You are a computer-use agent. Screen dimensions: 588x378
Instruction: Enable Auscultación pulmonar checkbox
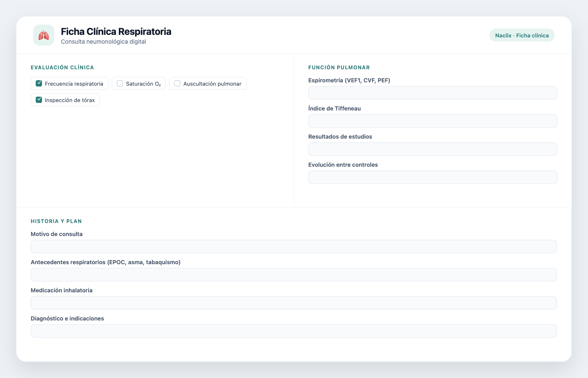pos(177,84)
